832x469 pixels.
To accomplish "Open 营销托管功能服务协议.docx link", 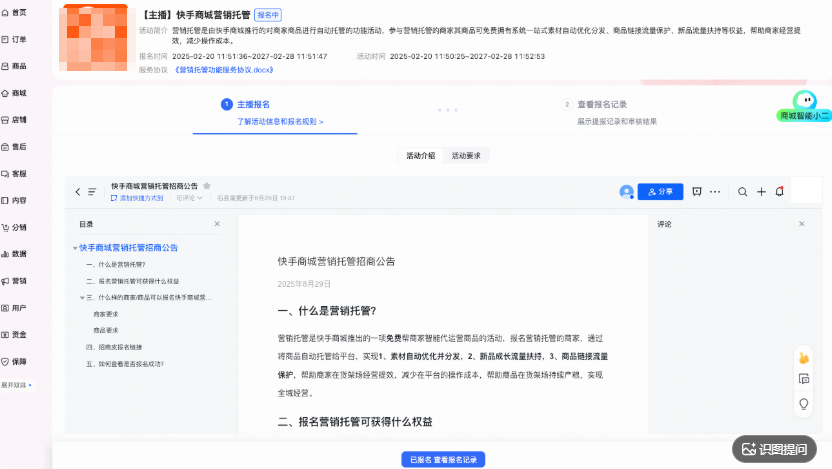I will pyautogui.click(x=224, y=70).
